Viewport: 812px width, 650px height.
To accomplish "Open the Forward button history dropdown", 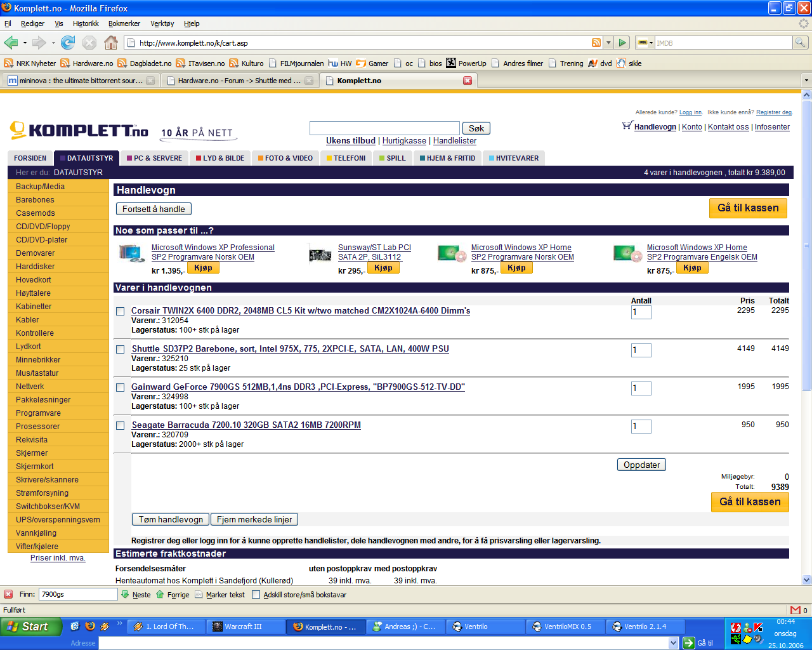I will pos(53,43).
